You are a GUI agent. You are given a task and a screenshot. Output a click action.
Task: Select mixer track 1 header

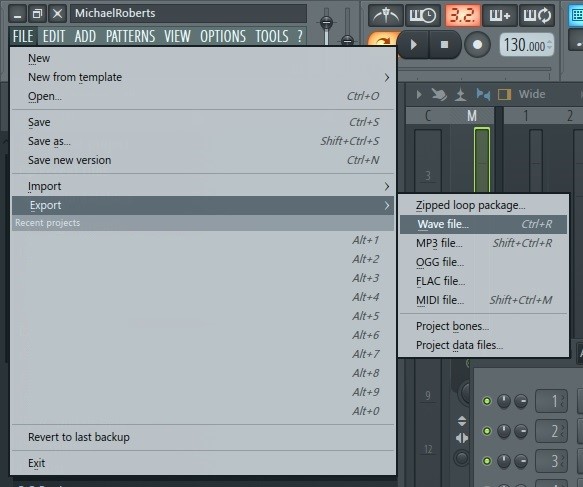pos(525,116)
